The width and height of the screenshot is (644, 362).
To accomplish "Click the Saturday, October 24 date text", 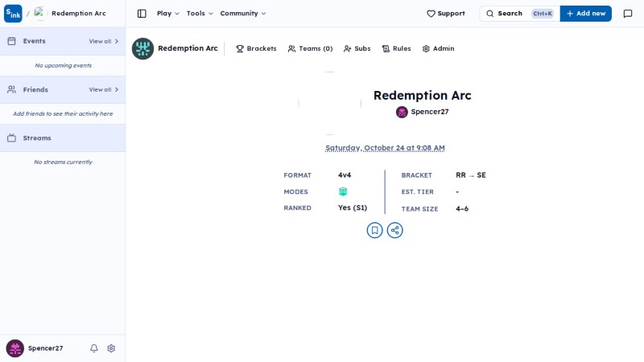I will pyautogui.click(x=385, y=148).
